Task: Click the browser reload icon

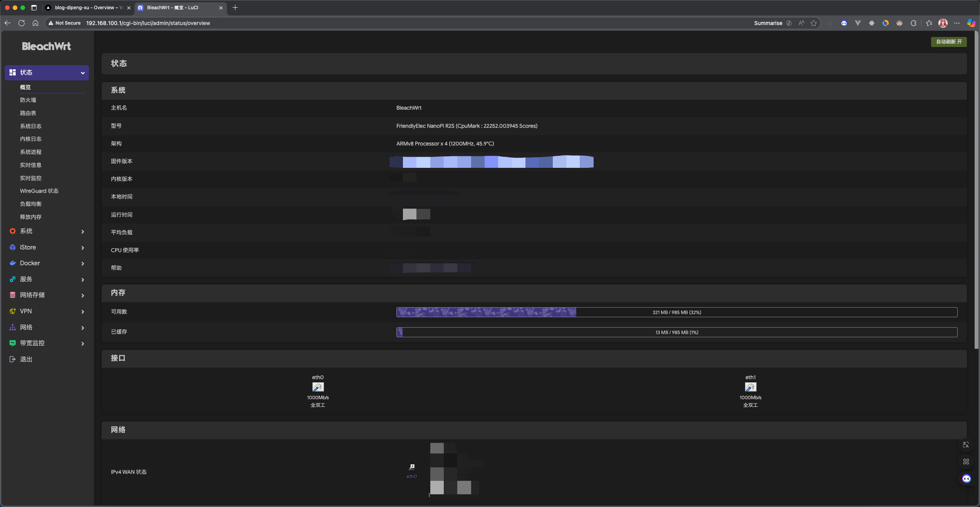Action: tap(22, 23)
